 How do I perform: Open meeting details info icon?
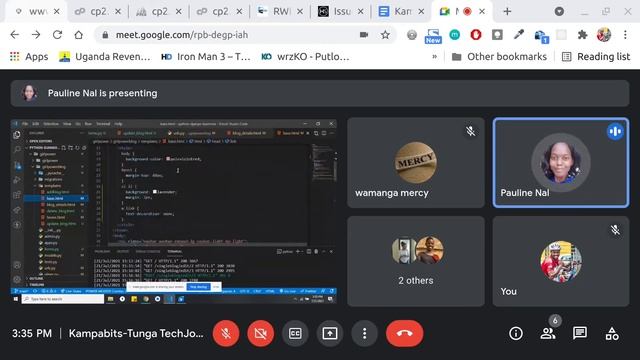click(x=516, y=333)
